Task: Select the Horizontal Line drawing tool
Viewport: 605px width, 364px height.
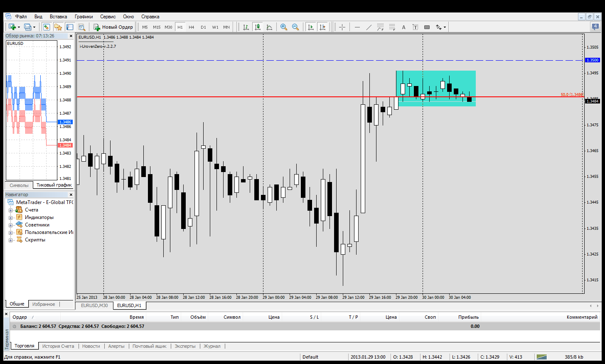Action: tap(357, 27)
